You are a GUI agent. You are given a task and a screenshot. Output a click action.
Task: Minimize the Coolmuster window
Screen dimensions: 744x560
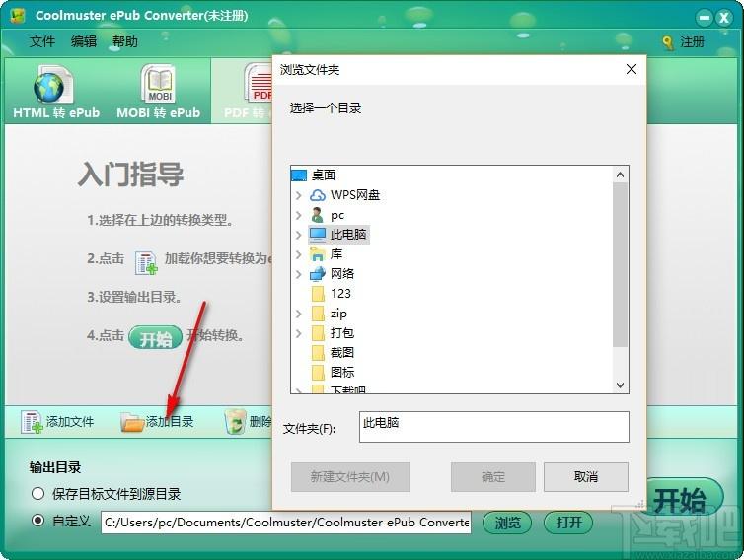pos(705,18)
